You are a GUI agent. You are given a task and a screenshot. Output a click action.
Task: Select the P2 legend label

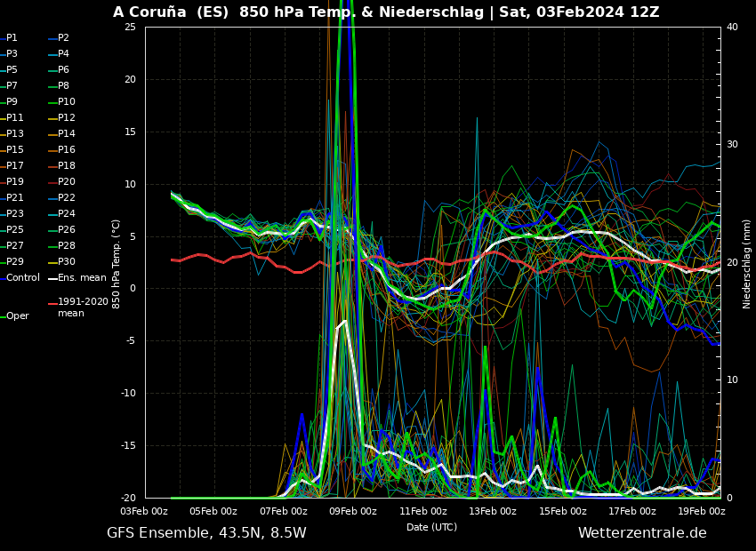click(64, 37)
